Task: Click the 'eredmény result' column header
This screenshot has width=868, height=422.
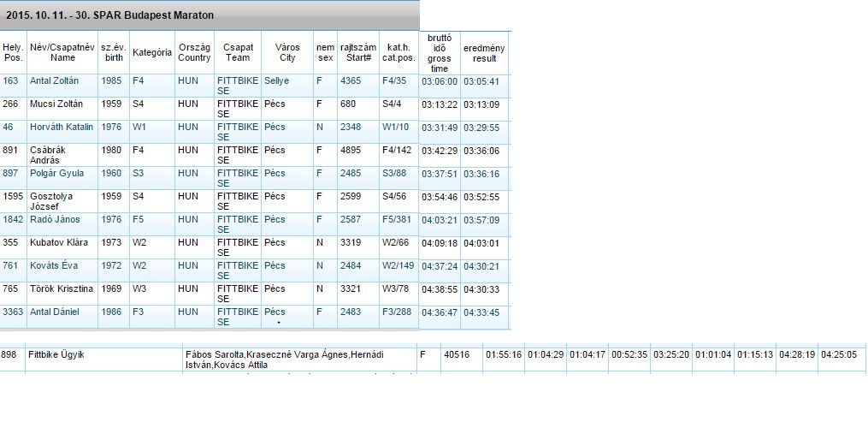Action: coord(484,53)
